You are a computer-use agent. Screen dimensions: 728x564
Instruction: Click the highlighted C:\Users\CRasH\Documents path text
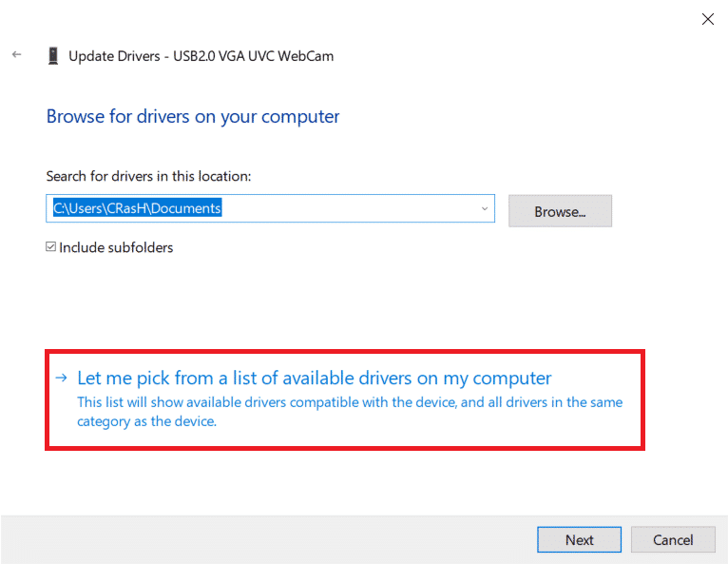pos(137,208)
